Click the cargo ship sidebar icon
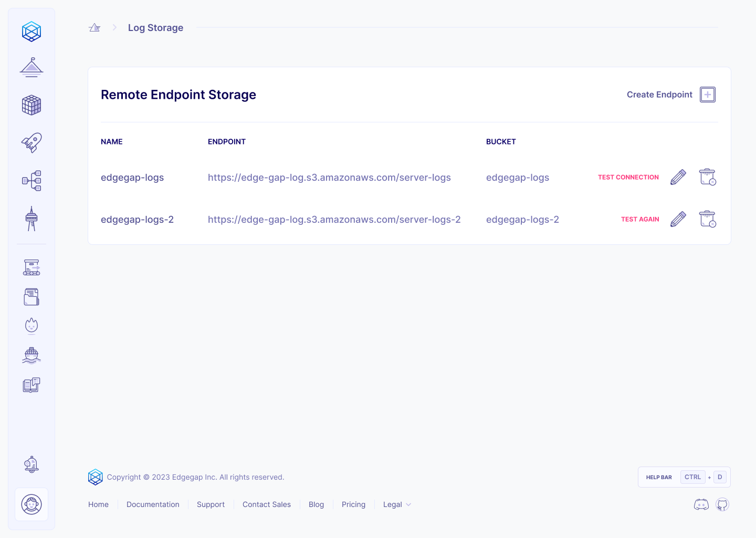Screen dimensions: 756x538 coord(31,355)
